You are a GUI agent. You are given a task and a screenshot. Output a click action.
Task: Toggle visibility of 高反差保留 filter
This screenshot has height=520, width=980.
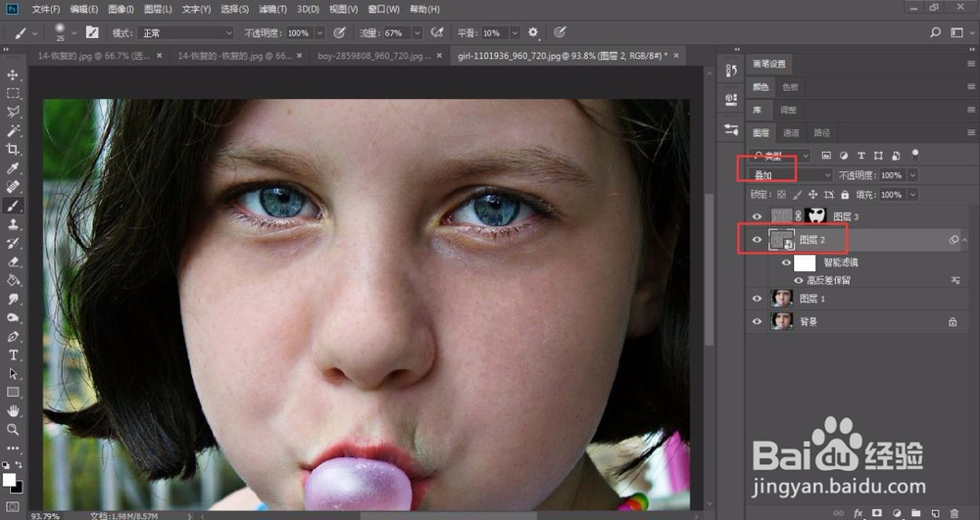tap(798, 281)
